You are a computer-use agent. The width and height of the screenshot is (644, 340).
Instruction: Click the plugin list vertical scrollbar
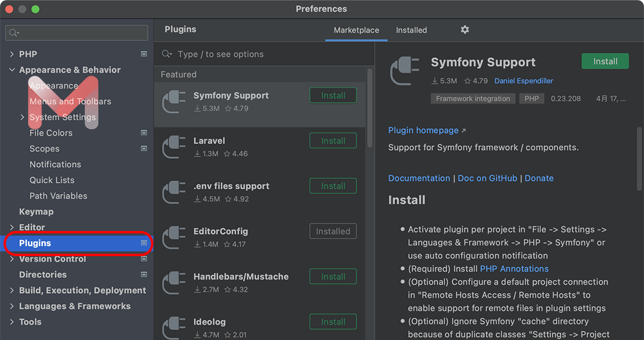coord(369,108)
